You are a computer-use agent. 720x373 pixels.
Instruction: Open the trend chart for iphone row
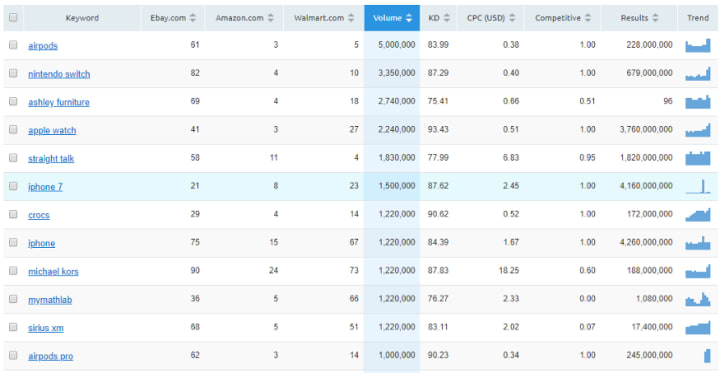tap(698, 243)
